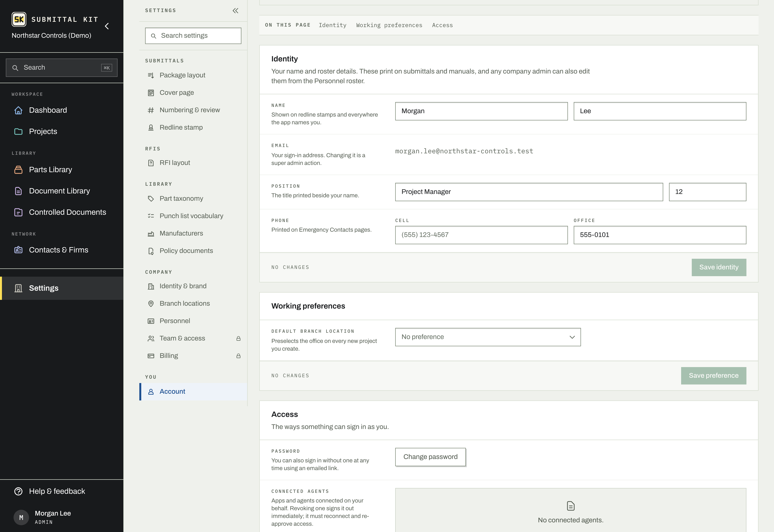Click the Submittal Kit SK logo

(19, 19)
